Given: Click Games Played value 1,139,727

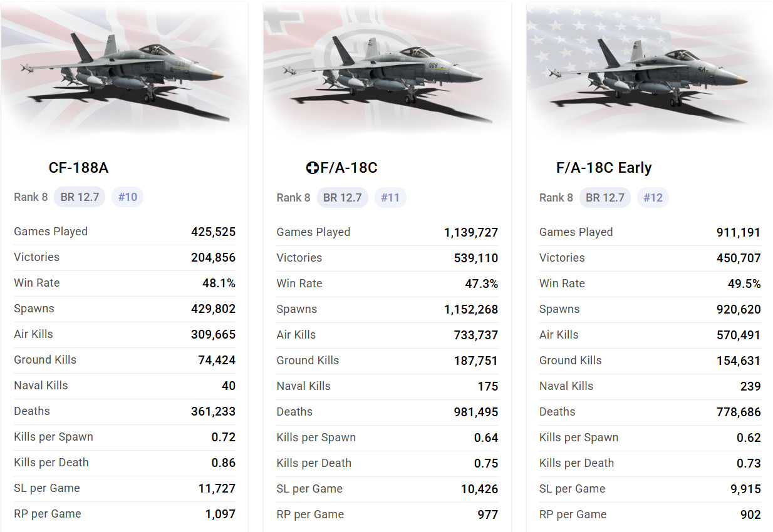Looking at the screenshot, I should pos(471,232).
